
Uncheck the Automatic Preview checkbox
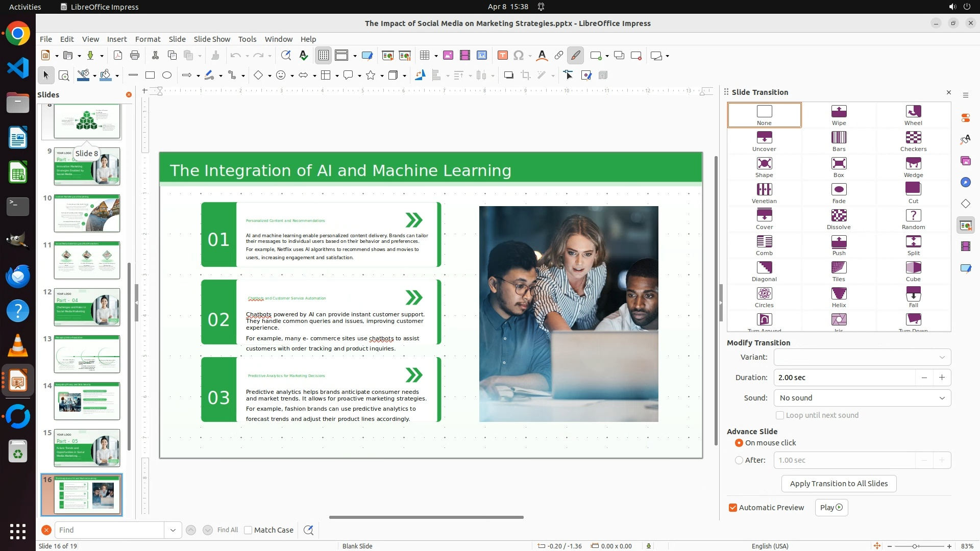pos(733,508)
